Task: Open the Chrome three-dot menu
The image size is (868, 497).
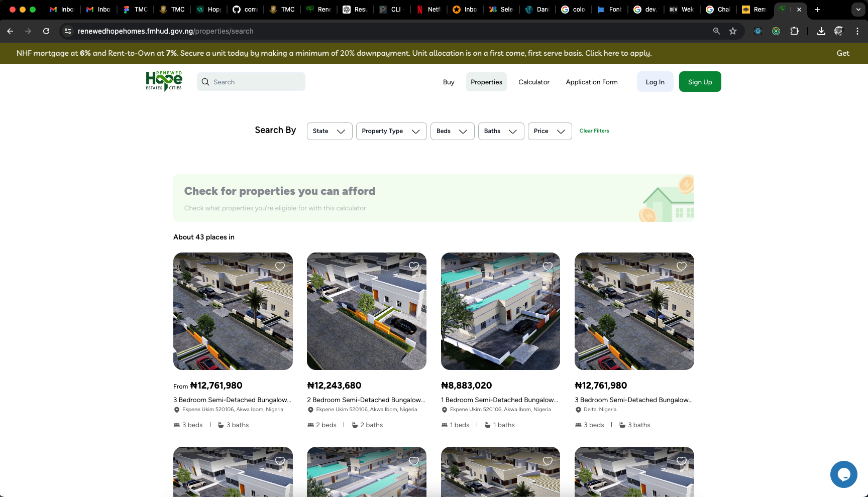Action: [857, 31]
